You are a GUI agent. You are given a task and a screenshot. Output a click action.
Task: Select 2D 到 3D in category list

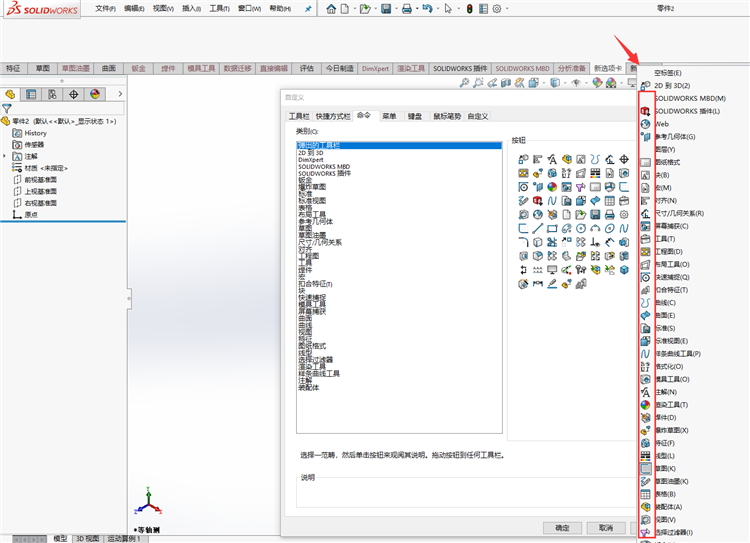[311, 153]
